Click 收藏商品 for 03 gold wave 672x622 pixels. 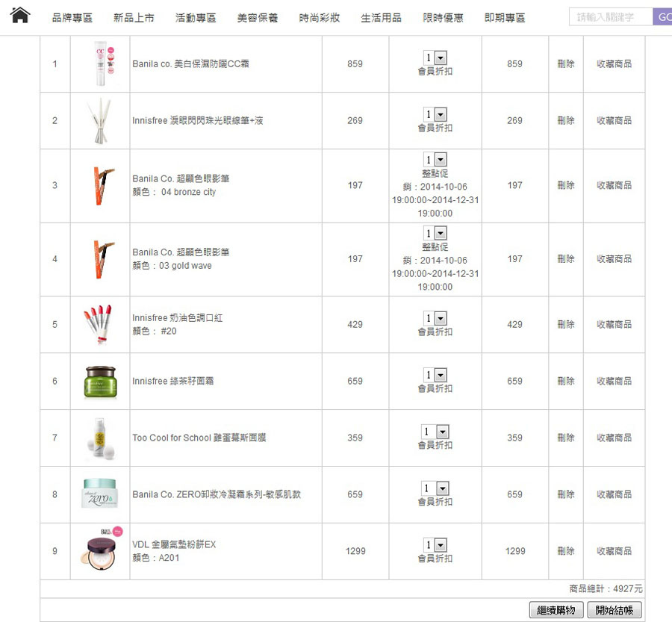tap(615, 259)
